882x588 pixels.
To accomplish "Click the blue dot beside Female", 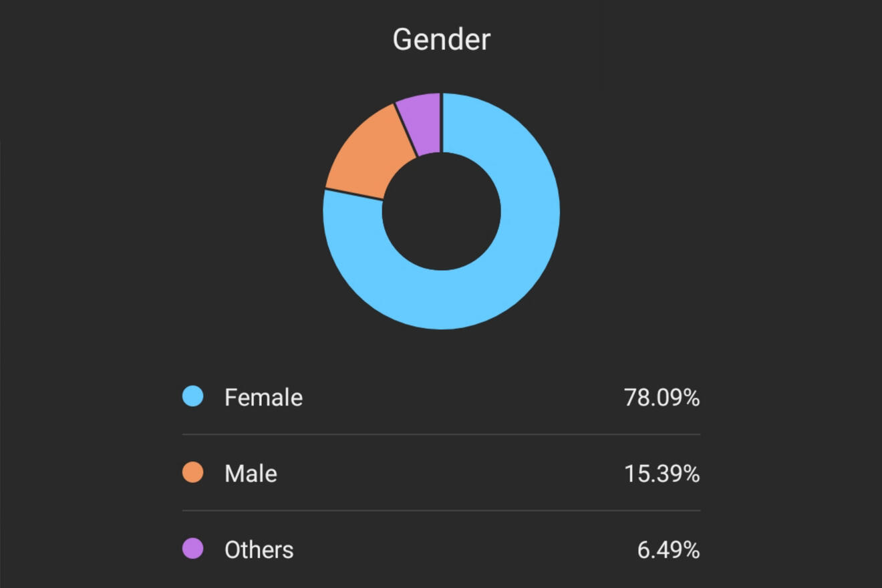I will point(193,396).
